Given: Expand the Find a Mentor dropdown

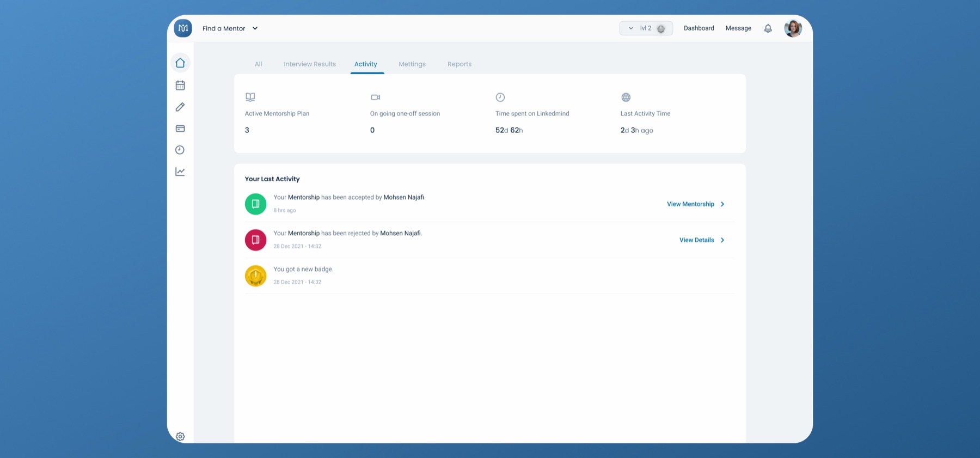Looking at the screenshot, I should click(230, 28).
